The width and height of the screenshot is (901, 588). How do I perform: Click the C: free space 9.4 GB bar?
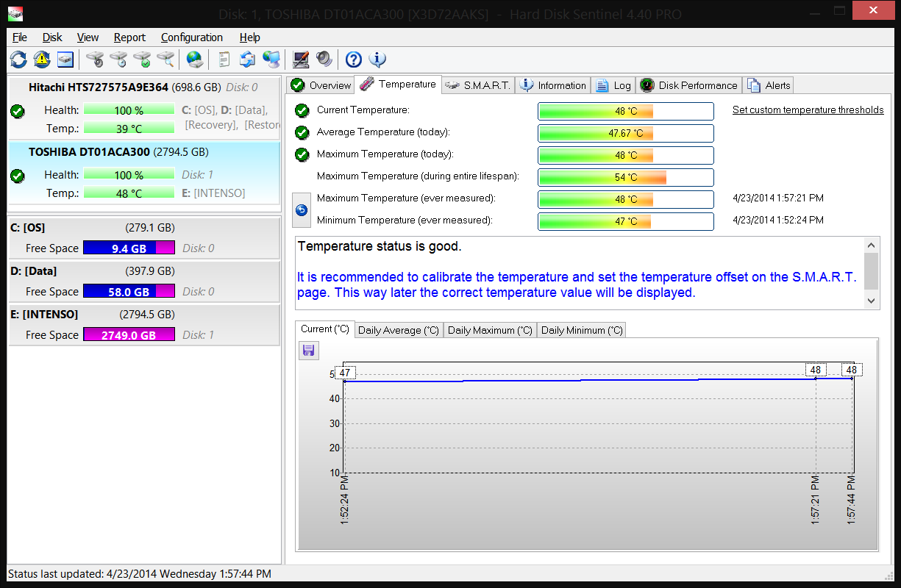click(129, 248)
